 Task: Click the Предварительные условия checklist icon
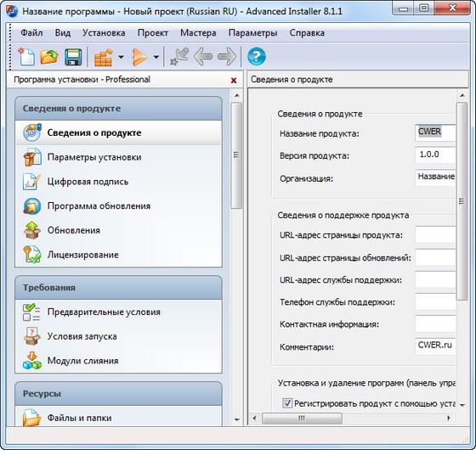tap(31, 312)
